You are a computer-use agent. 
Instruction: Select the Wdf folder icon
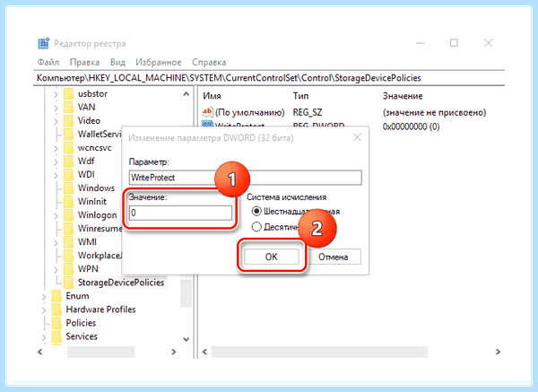[69, 161]
